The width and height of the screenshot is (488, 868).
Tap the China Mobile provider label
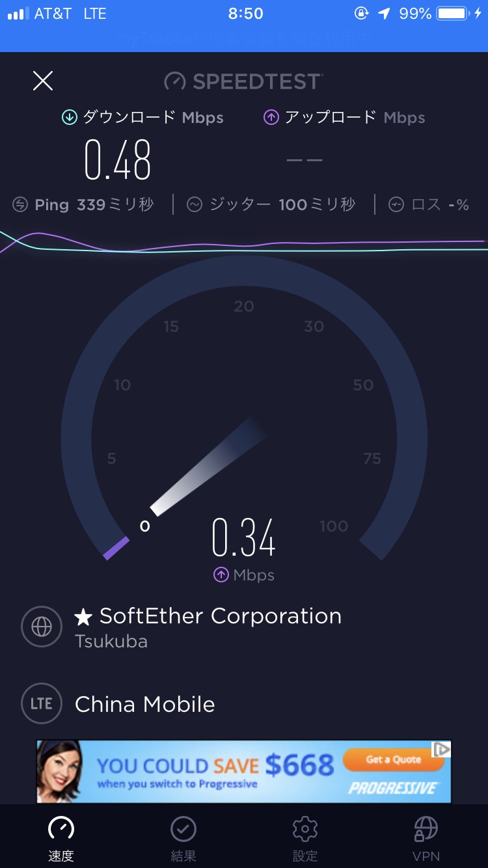tap(144, 704)
